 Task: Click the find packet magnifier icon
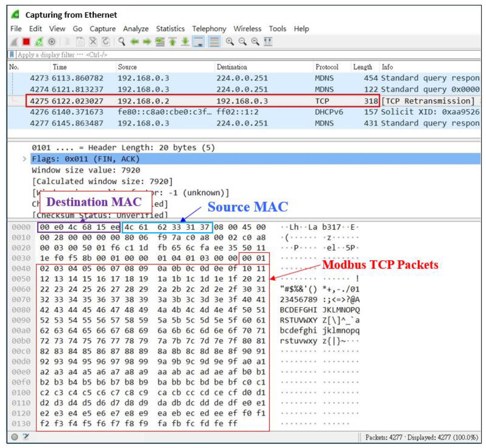coord(122,42)
